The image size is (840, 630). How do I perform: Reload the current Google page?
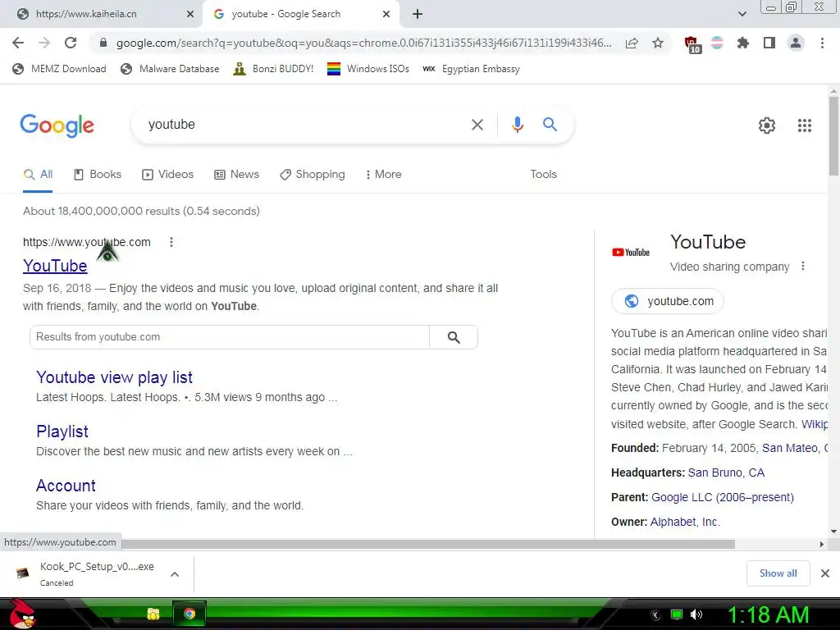(71, 43)
